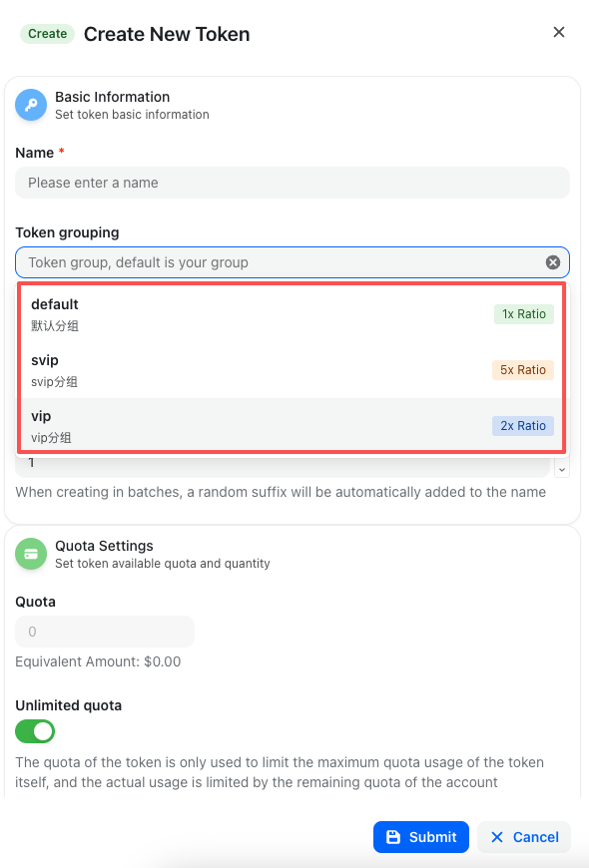Image resolution: width=589 pixels, height=868 pixels.
Task: Click the Basic Information key icon
Action: point(31,106)
